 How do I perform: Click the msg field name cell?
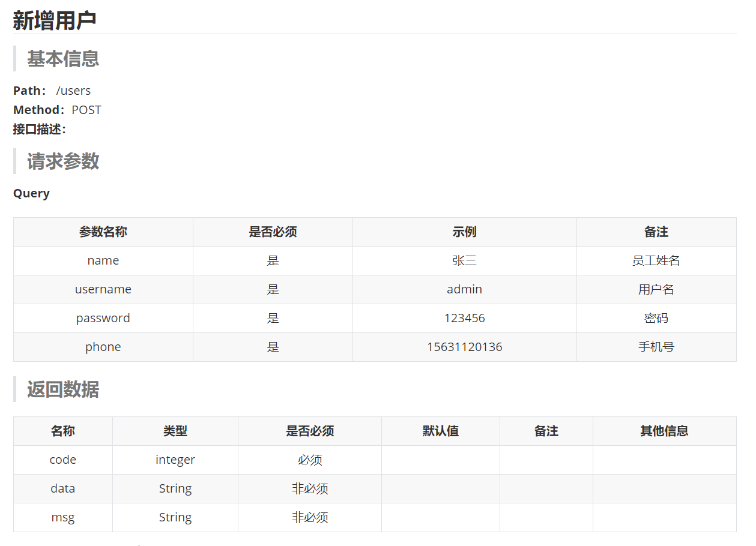[62, 517]
